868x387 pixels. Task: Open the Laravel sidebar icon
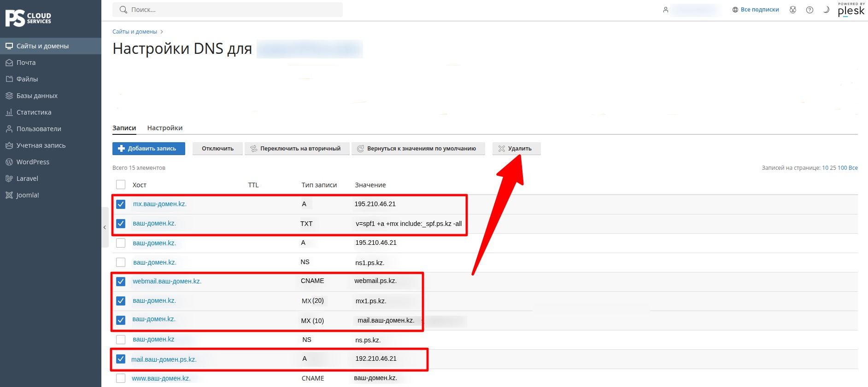pyautogui.click(x=9, y=179)
